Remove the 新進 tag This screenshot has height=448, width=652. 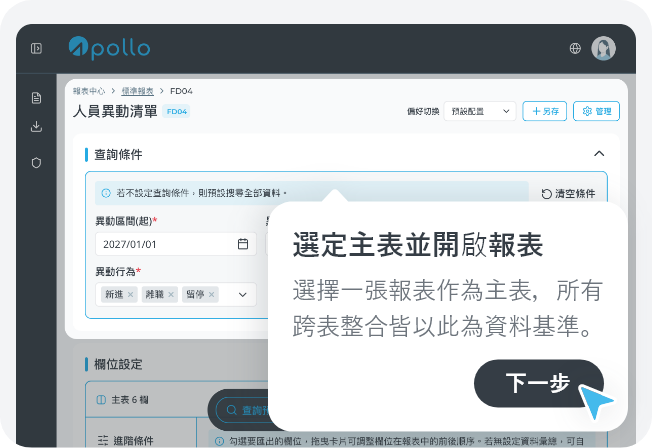click(130, 295)
